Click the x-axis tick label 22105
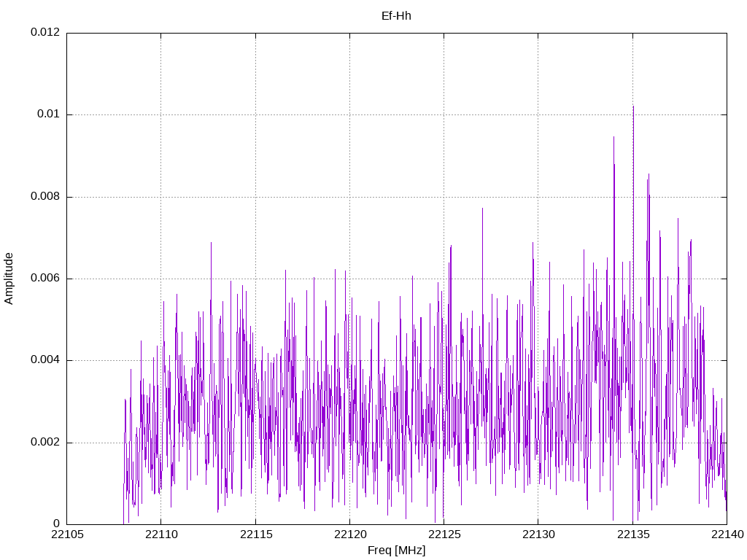 point(67,534)
